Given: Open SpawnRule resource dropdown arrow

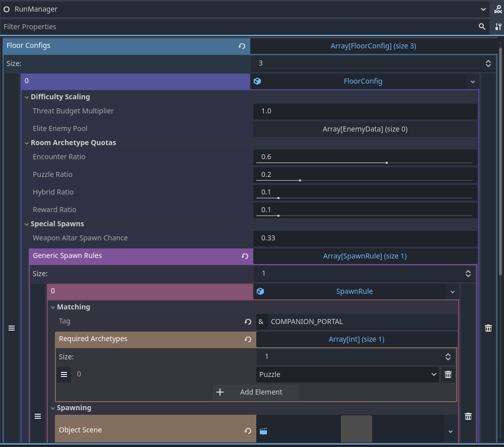Looking at the screenshot, I should 453,292.
